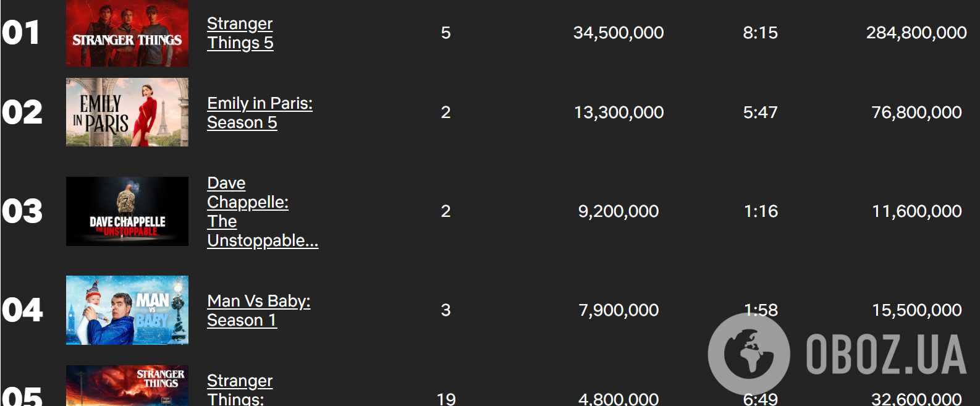The image size is (980, 406).
Task: Click the rank number 01
Action: pyautogui.click(x=21, y=33)
